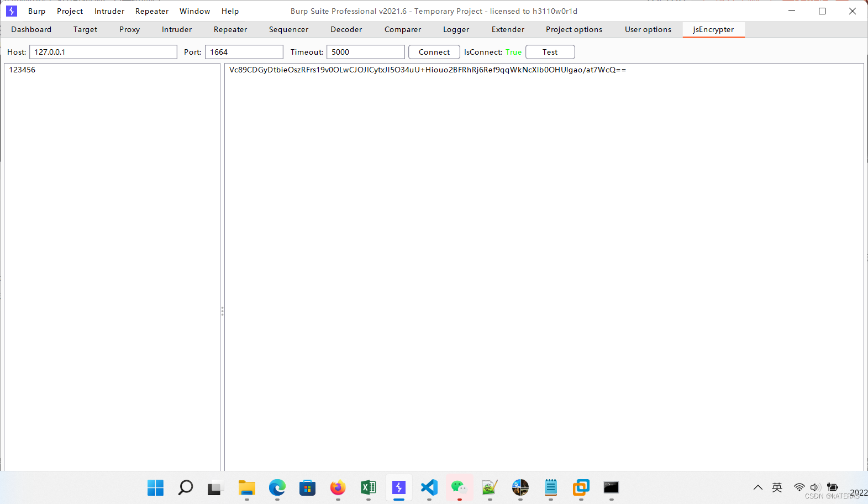Viewport: 868px width, 504px height.
Task: Switch to the Target tab
Action: coord(86,29)
